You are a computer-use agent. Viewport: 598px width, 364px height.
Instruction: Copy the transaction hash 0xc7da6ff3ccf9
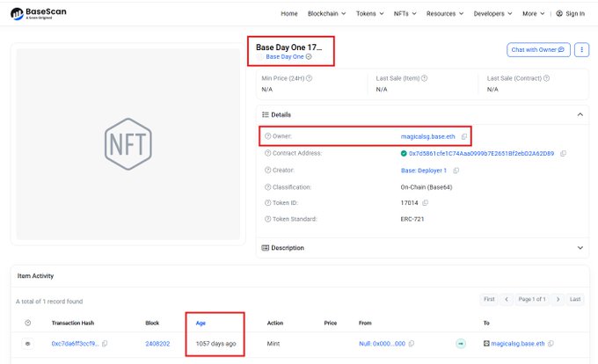[x=105, y=344]
